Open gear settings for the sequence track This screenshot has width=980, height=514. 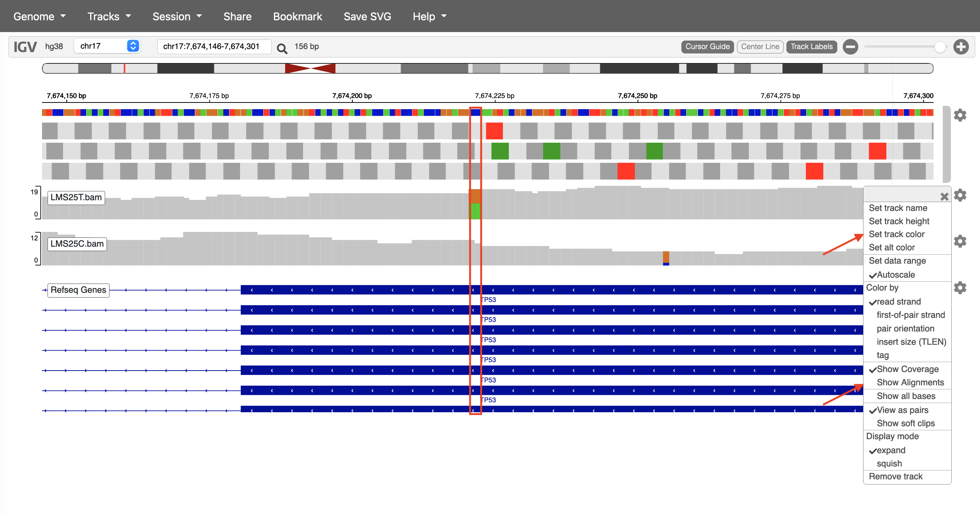(x=960, y=115)
